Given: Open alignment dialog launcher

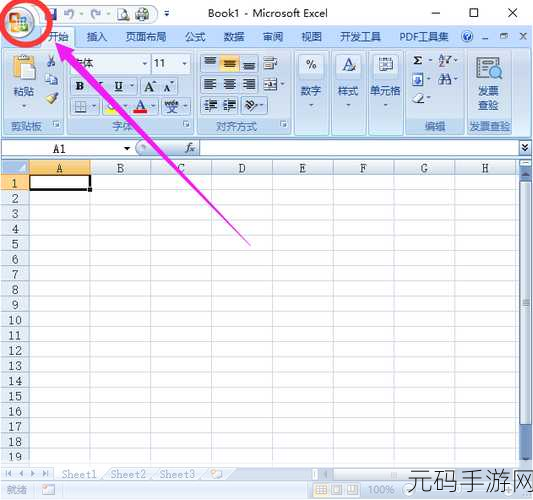Looking at the screenshot, I should [283, 124].
